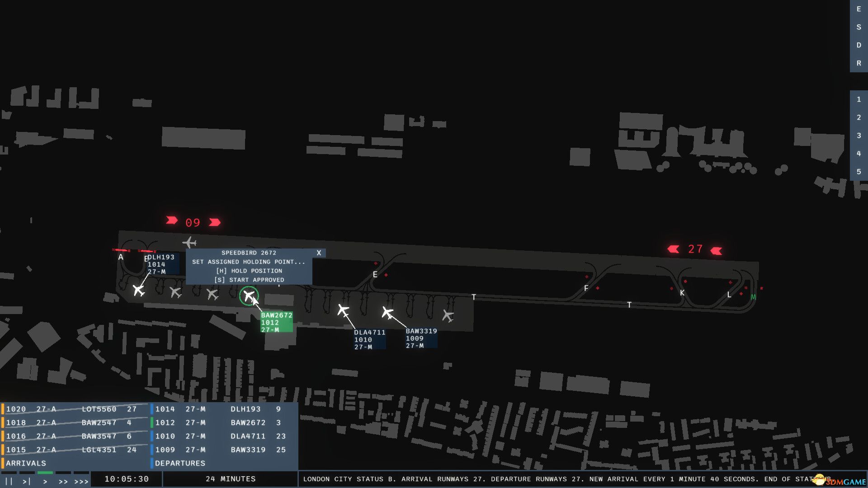Choose START APPROVED for Speedbird 2672
Viewport: 868px width, 488px height.
click(250, 280)
